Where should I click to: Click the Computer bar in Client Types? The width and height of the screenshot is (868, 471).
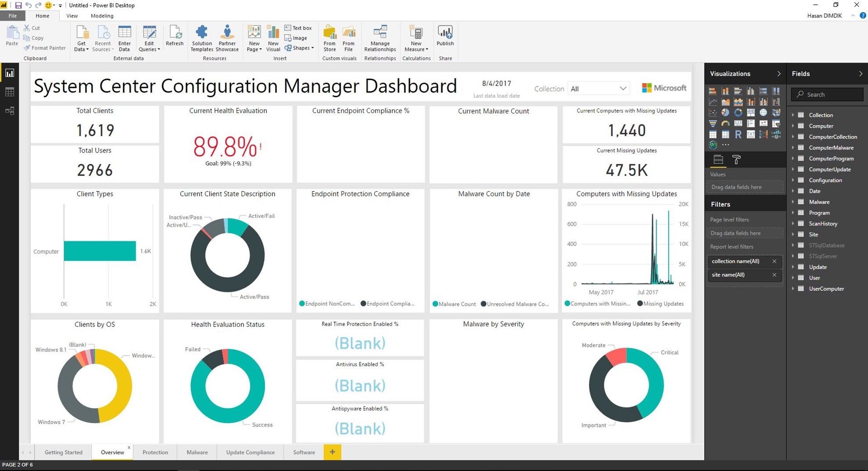pyautogui.click(x=100, y=251)
